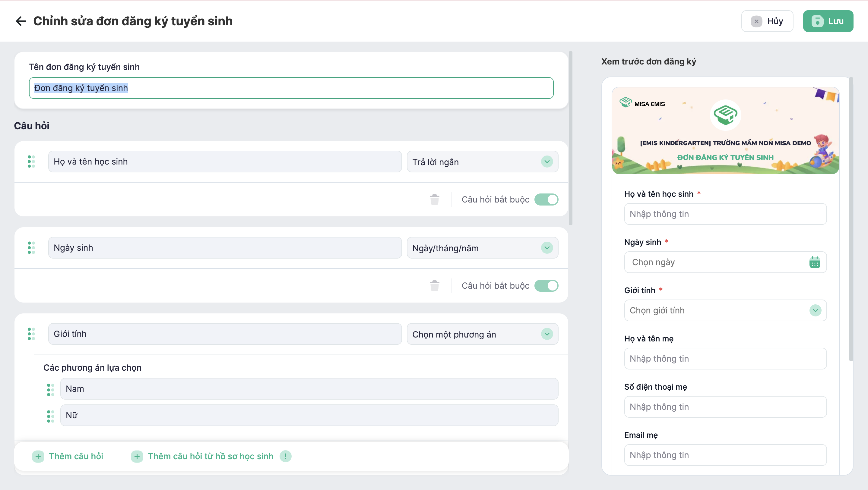This screenshot has height=490, width=868.
Task: Click drag handle of Giới tính question
Action: (31, 334)
